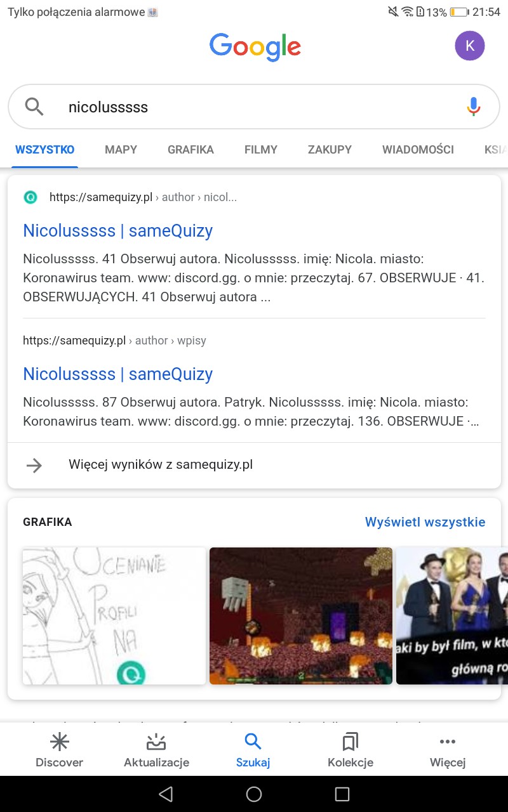This screenshot has height=812, width=508.
Task: Tap Android recent apps square
Action: pyautogui.click(x=342, y=794)
